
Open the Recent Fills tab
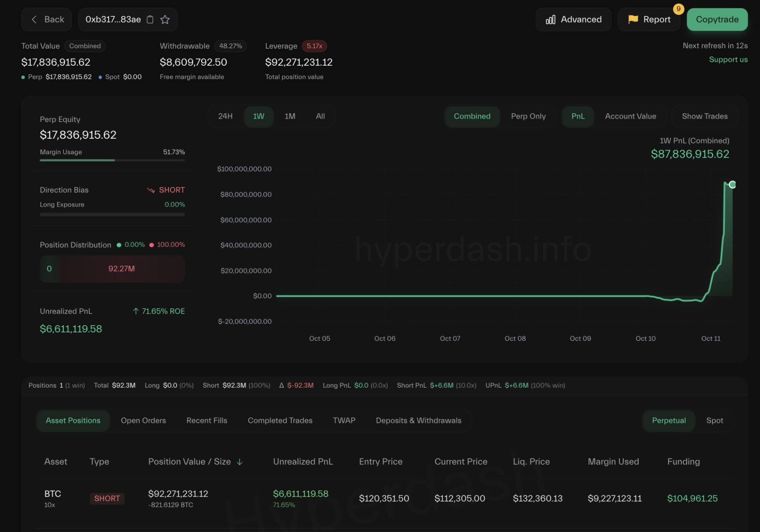[x=207, y=421]
